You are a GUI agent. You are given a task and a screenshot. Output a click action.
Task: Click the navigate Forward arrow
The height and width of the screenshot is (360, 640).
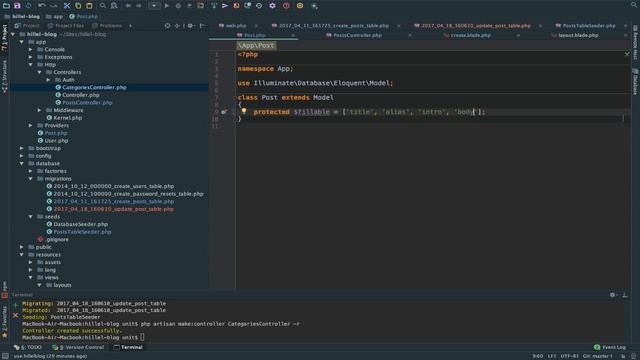139,6
